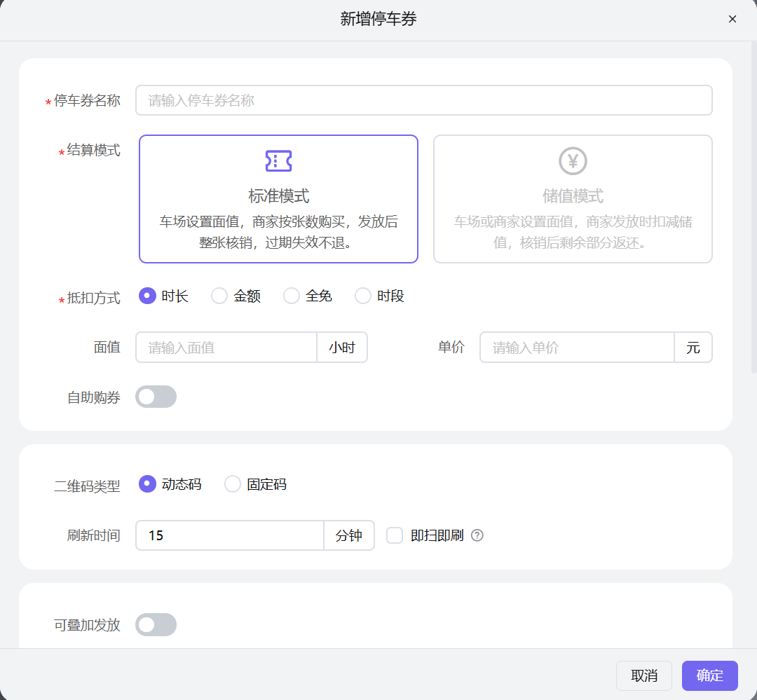Click the 单价 unit price input
The height and width of the screenshot is (700, 757).
click(x=576, y=347)
